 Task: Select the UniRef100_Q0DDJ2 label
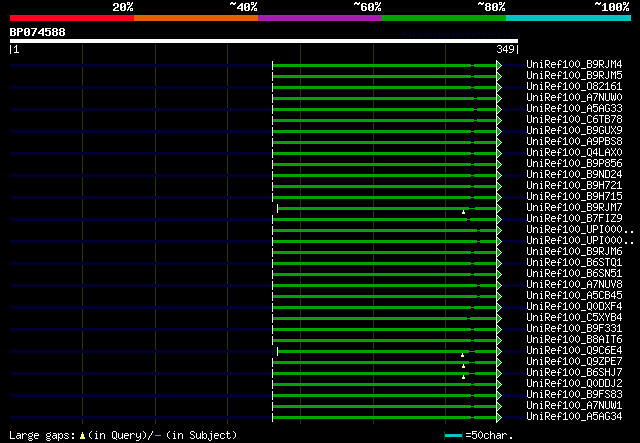(x=574, y=384)
